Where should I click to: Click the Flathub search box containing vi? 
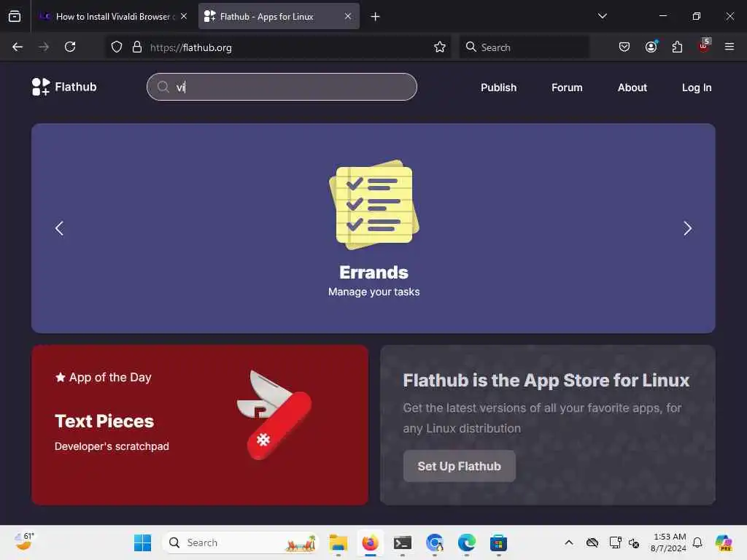tap(282, 87)
